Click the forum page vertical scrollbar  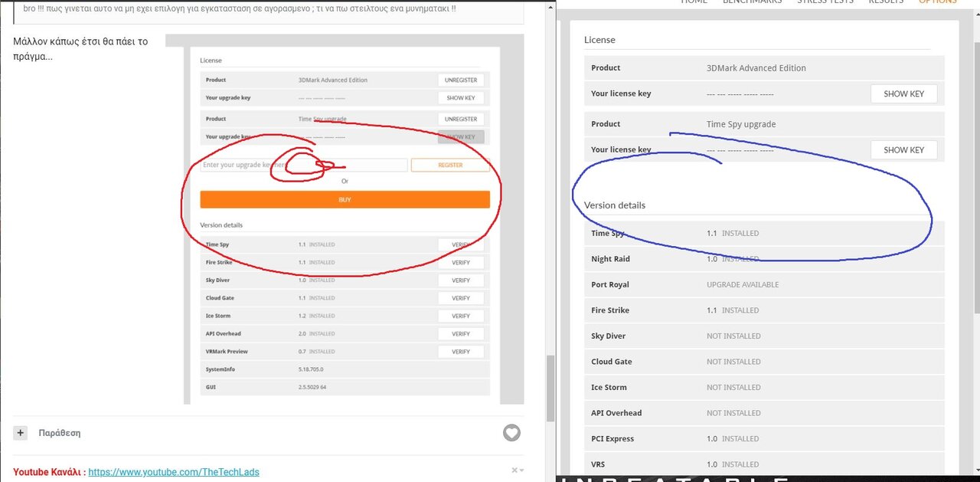550,388
